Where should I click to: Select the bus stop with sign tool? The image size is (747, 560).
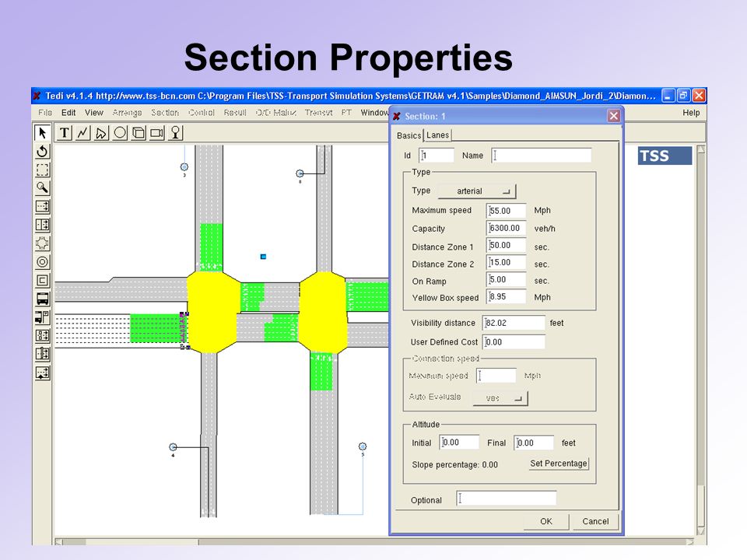point(42,317)
